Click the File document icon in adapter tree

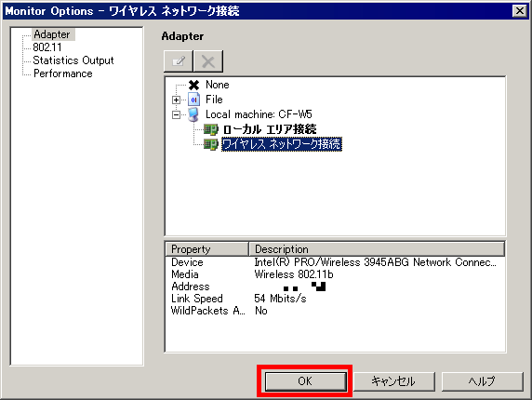pyautogui.click(x=193, y=100)
